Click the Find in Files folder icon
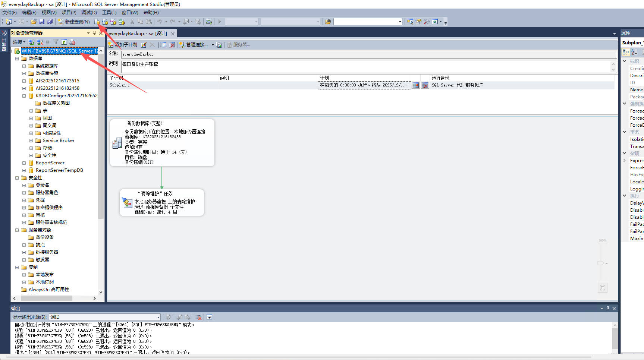Screen dimensions: 644x360 tap(328, 22)
